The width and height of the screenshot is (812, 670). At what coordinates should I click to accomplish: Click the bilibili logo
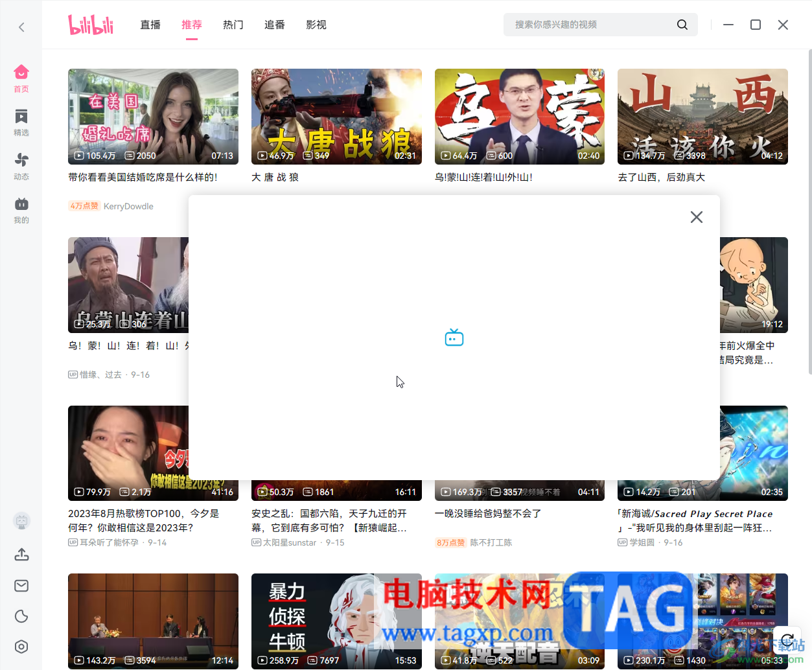coord(91,25)
